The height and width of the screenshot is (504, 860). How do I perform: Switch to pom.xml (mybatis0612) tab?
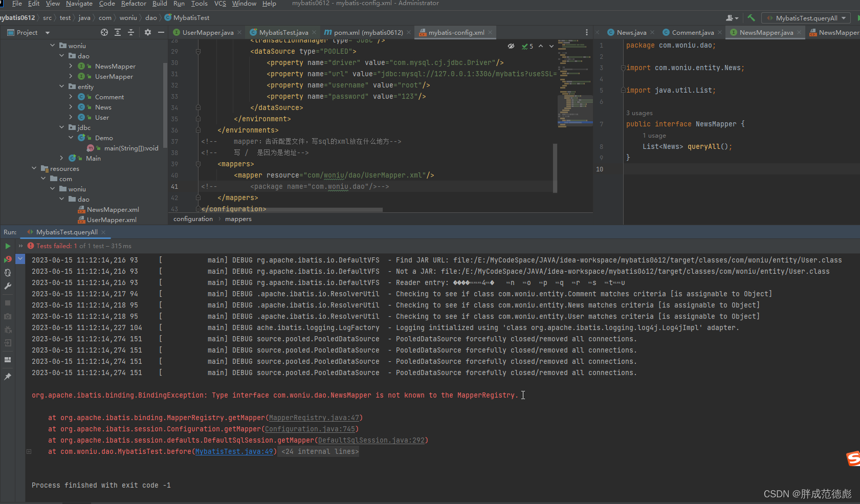368,32
